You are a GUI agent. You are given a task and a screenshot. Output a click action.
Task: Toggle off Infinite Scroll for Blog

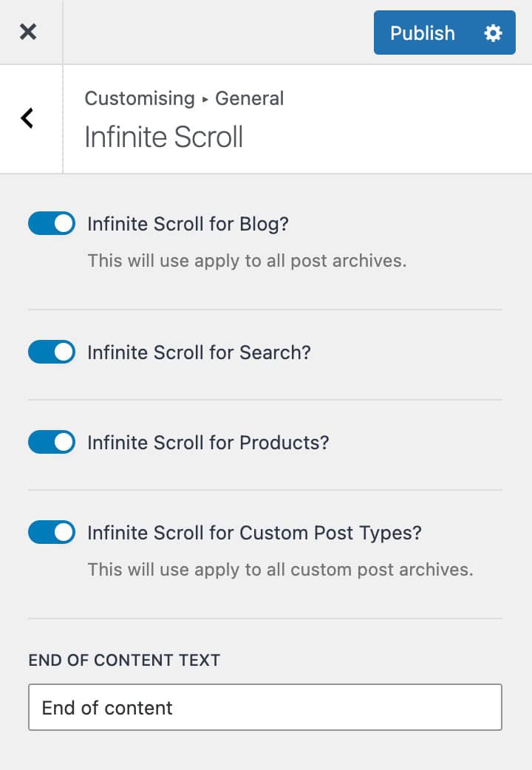click(x=51, y=223)
